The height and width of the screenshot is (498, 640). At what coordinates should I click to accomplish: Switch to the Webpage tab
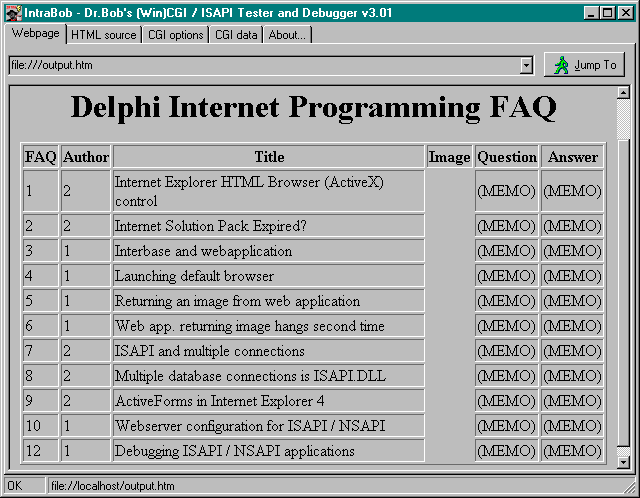pyautogui.click(x=36, y=34)
